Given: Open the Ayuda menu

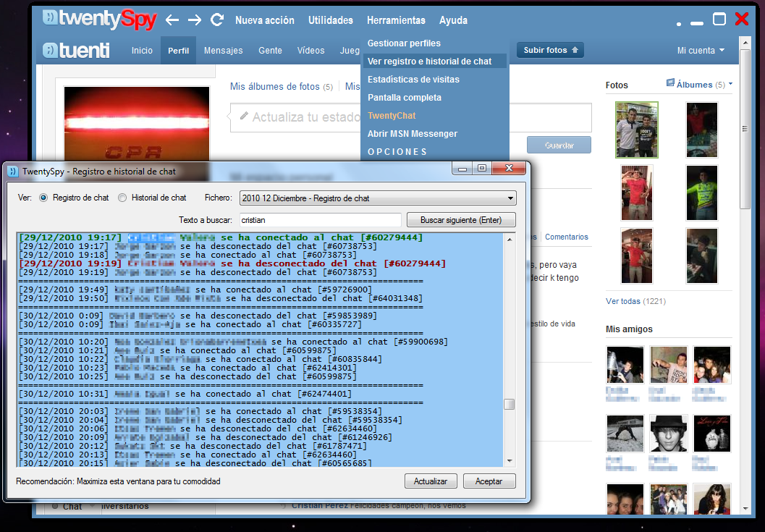Looking at the screenshot, I should click(x=453, y=20).
